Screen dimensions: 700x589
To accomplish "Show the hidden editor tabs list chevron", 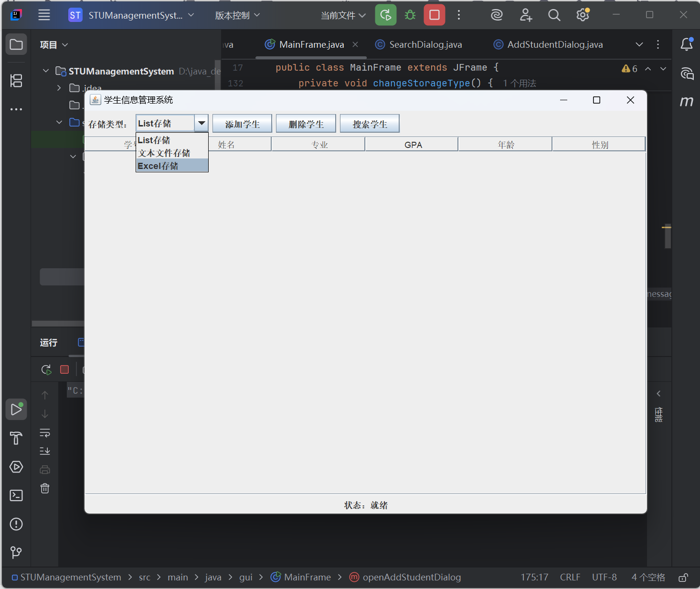I will tap(639, 44).
